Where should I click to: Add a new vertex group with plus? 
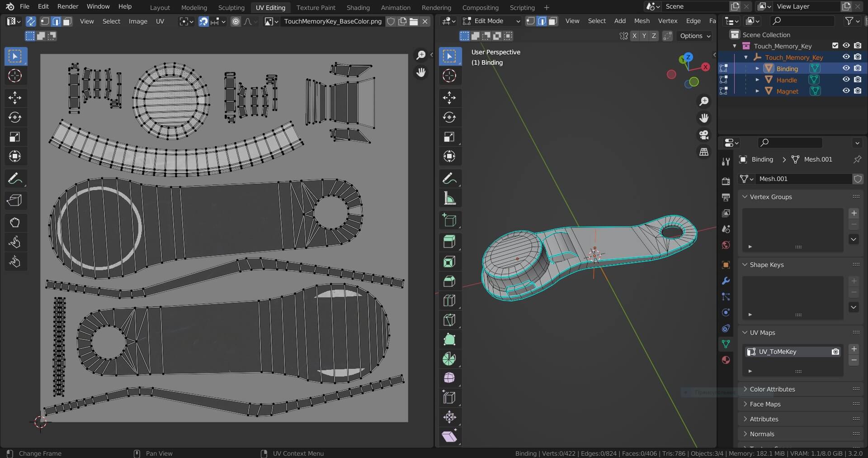tap(854, 213)
